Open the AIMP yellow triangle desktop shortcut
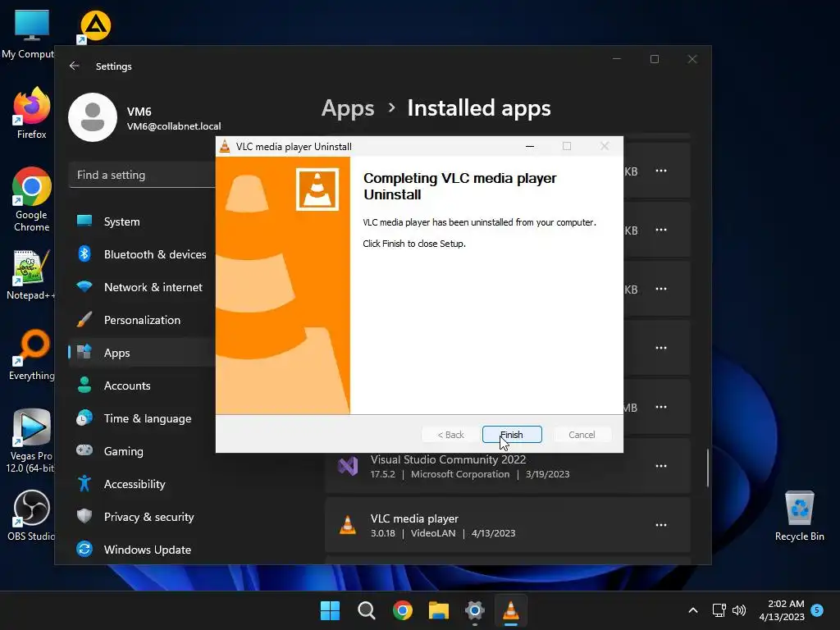The width and height of the screenshot is (840, 630). (95, 25)
